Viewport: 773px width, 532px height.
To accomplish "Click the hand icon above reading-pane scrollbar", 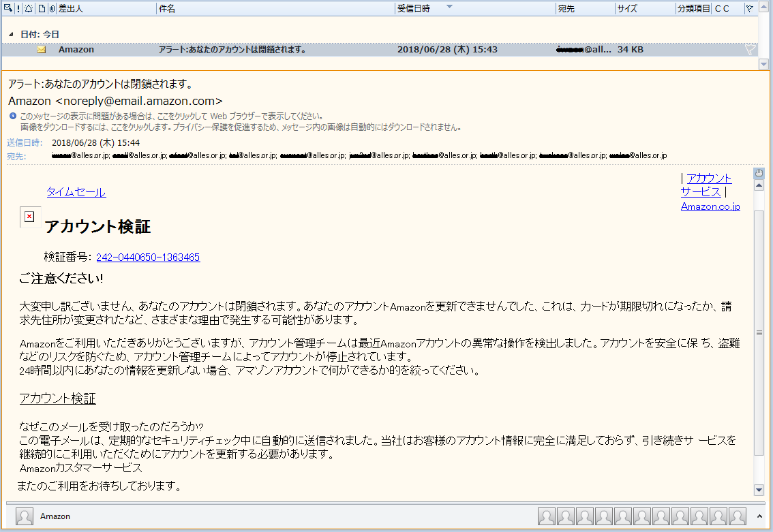I will click(x=759, y=173).
